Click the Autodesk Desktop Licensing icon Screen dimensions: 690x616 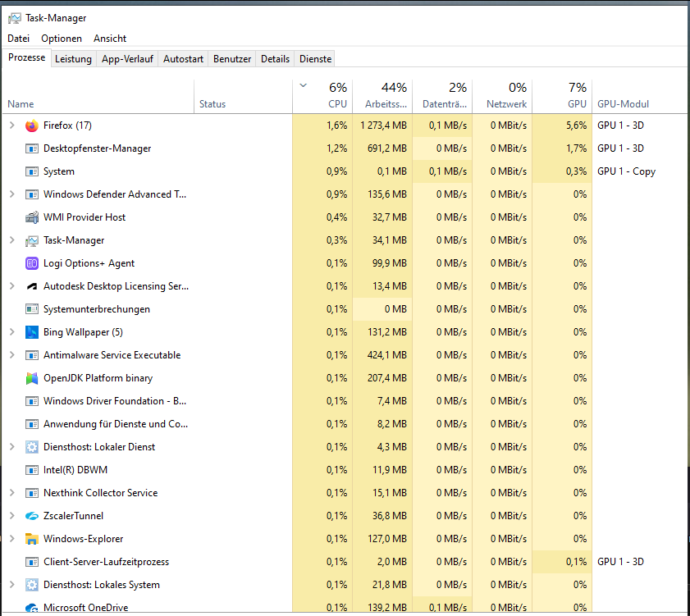[x=32, y=286]
